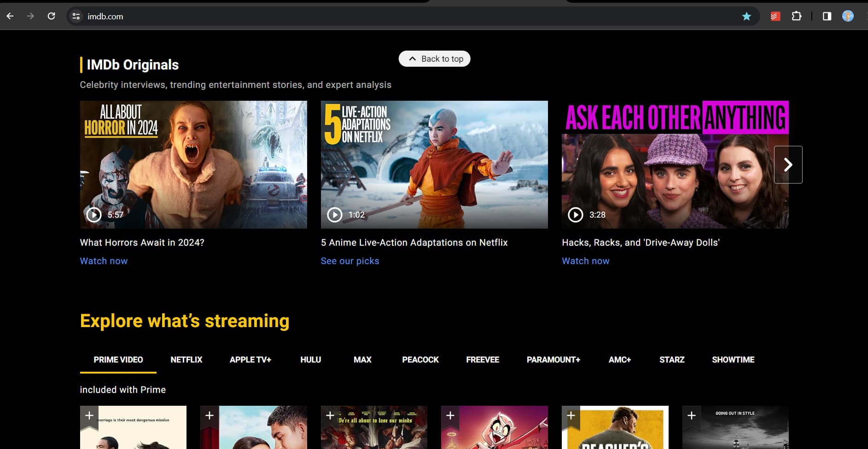Click the Back to top button
Screen dimensions: 868x449
(434, 59)
